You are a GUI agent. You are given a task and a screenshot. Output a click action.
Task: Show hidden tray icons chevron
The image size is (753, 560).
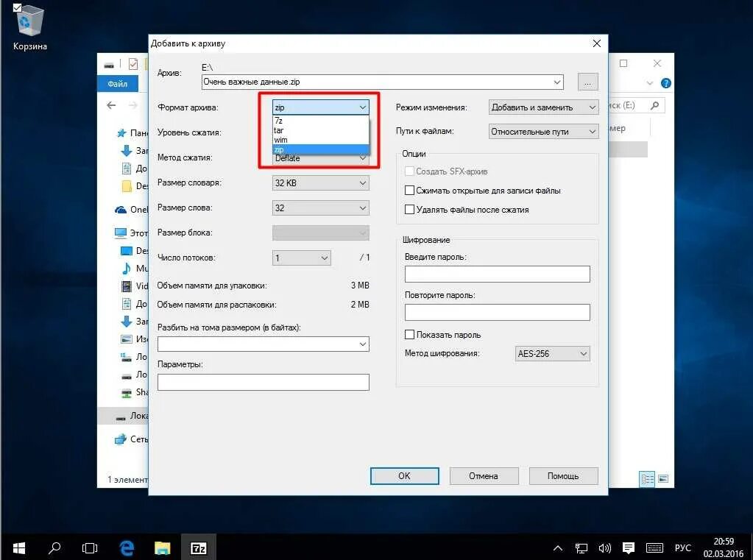(x=557, y=547)
